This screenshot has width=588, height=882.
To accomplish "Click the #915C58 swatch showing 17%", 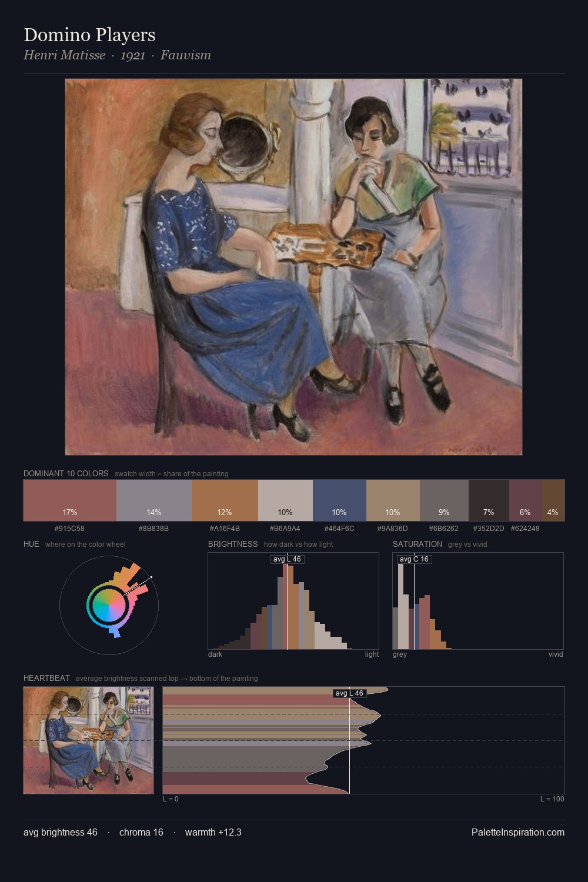I will click(x=70, y=500).
